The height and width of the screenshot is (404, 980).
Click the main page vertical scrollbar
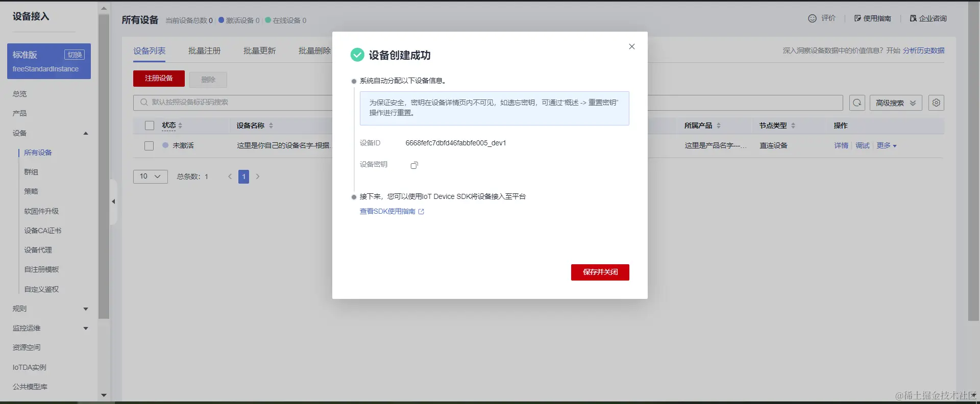(974, 161)
